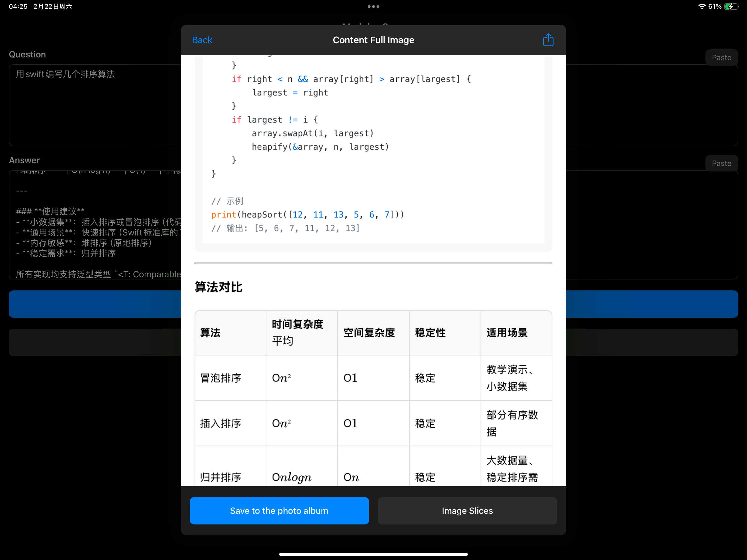Select the 算法对比 heading
This screenshot has width=747, height=560.
point(218,287)
